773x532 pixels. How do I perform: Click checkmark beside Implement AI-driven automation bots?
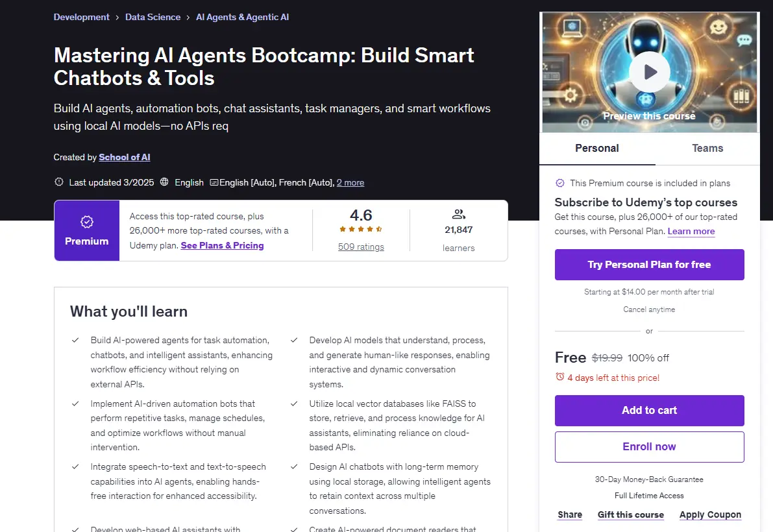pyautogui.click(x=75, y=404)
